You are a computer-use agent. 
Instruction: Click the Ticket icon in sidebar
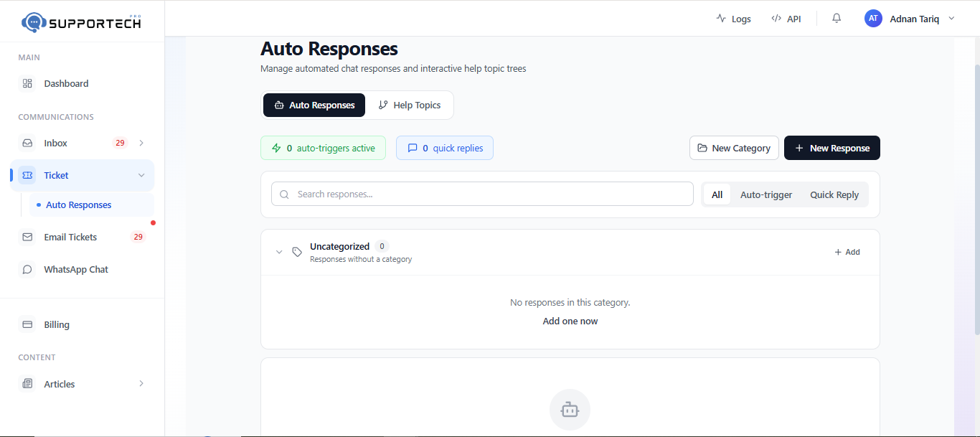click(27, 175)
